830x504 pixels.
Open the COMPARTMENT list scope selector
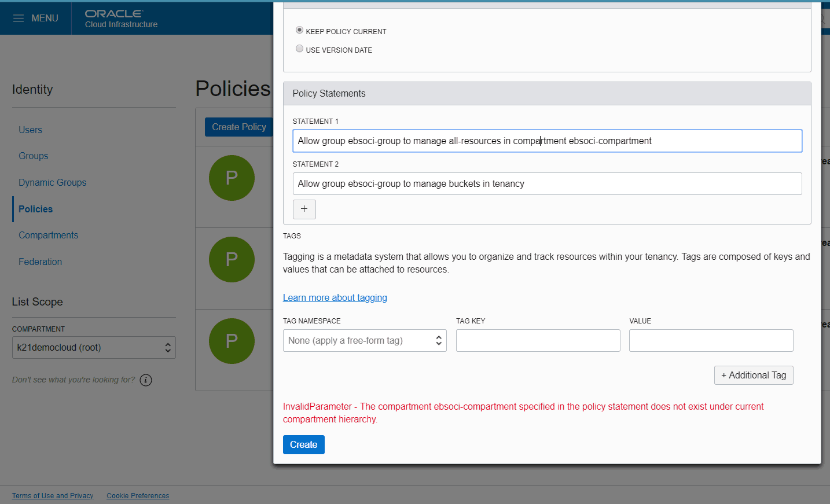[x=94, y=347]
